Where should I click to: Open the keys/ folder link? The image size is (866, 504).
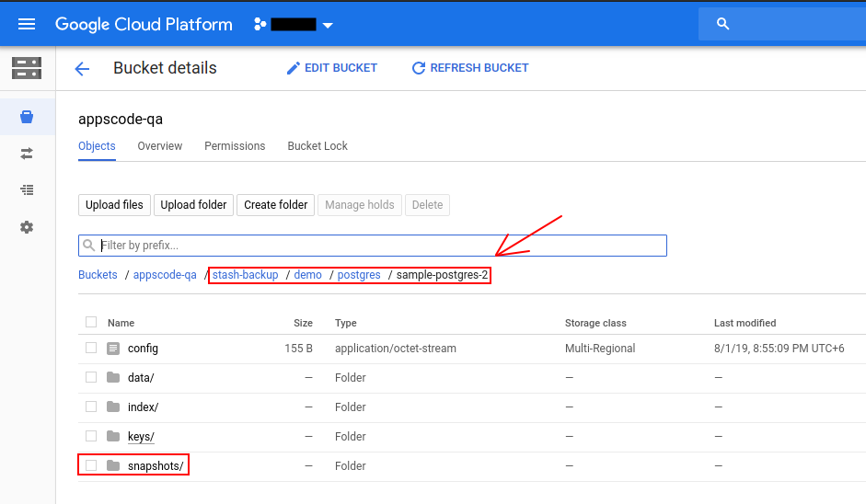coord(141,437)
